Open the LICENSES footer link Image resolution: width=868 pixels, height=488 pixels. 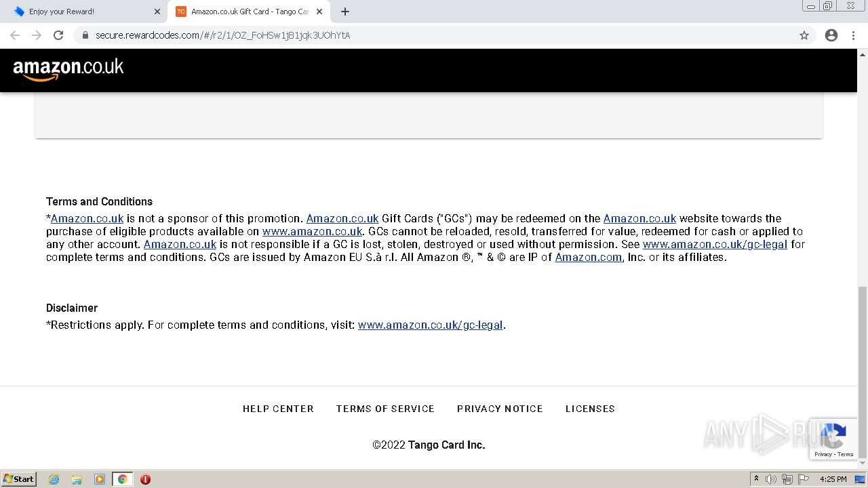(x=590, y=409)
